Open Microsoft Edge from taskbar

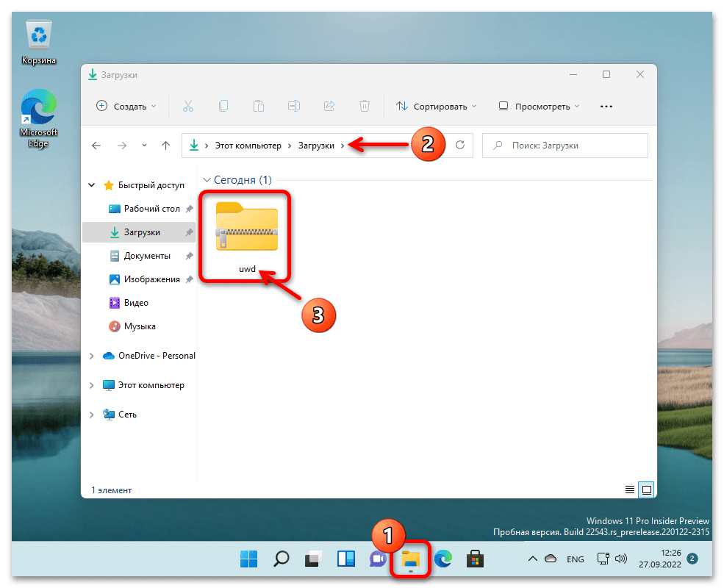(x=442, y=559)
